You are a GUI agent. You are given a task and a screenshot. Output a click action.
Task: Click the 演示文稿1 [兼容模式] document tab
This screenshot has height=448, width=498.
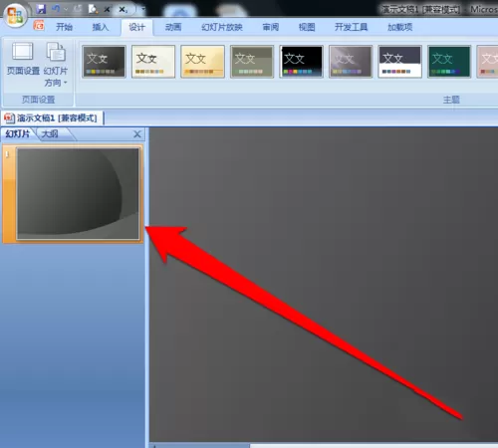52,117
